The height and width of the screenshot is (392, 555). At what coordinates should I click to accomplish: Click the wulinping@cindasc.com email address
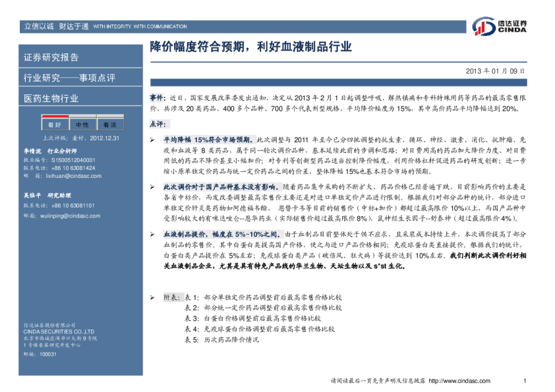[x=69, y=215]
